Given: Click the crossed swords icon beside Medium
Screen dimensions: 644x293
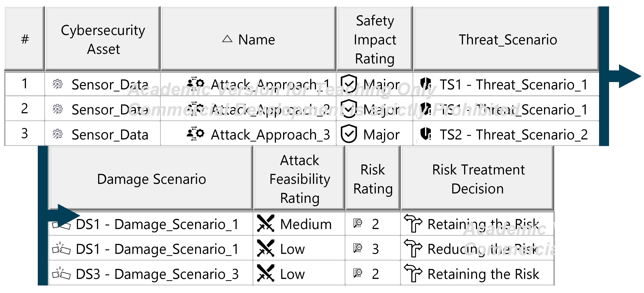Looking at the screenshot, I should point(265,223).
